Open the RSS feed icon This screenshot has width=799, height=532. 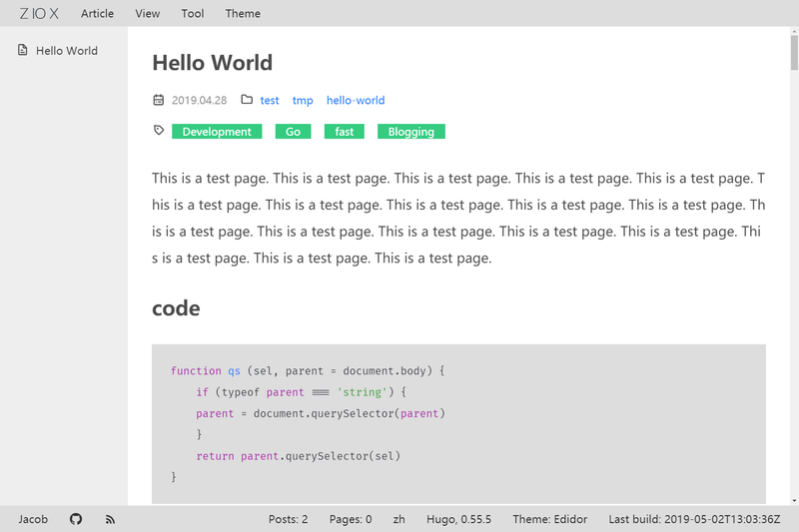(110, 519)
